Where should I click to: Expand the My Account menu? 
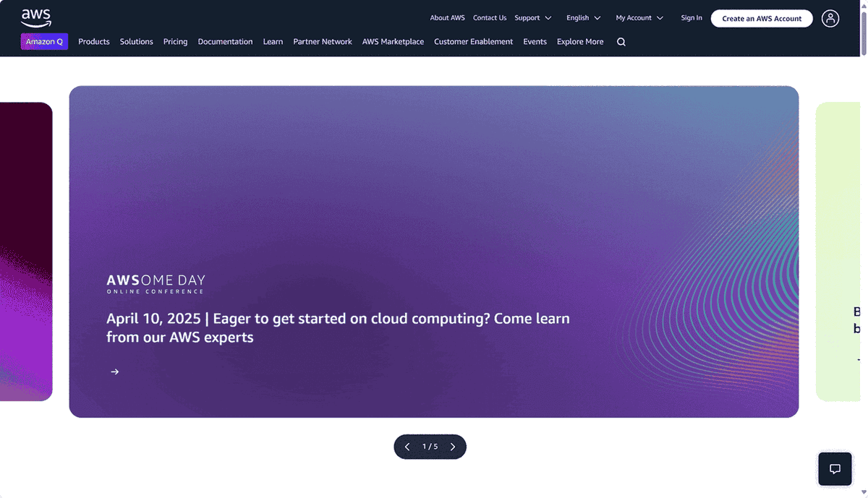639,18
